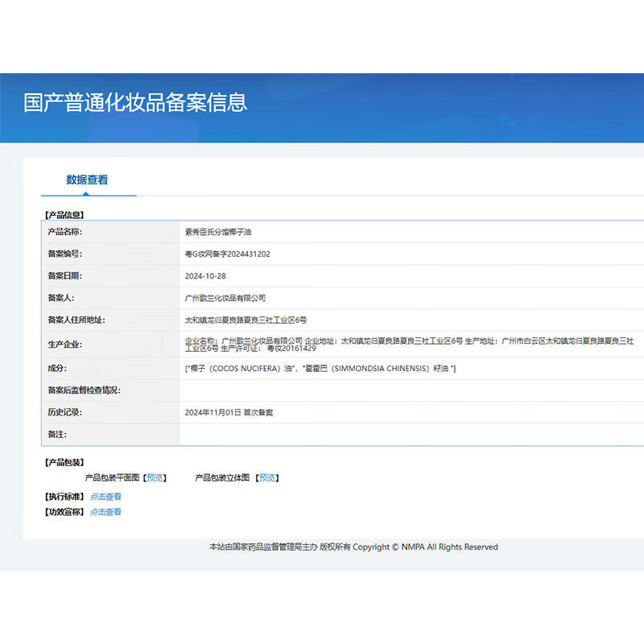
Task: Click the 【产品信息】 section heading
Action: (x=64, y=215)
